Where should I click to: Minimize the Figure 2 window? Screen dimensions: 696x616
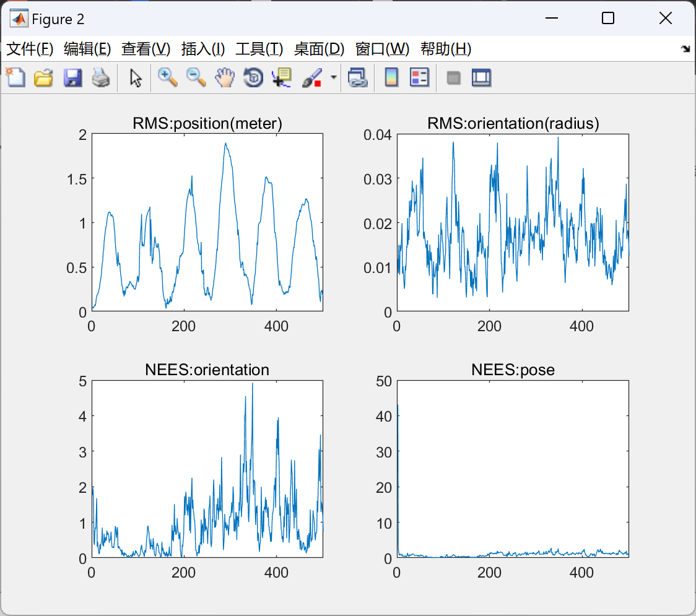tap(551, 18)
